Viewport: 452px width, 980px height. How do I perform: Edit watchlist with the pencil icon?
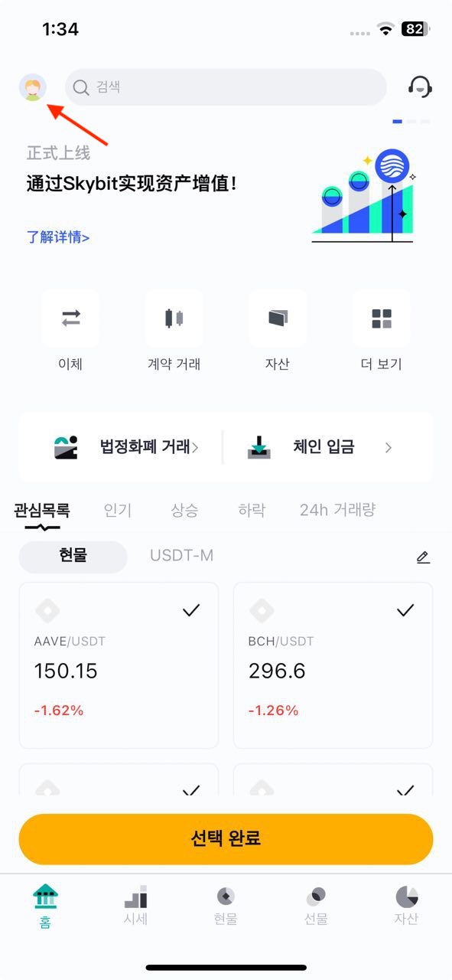pos(423,557)
